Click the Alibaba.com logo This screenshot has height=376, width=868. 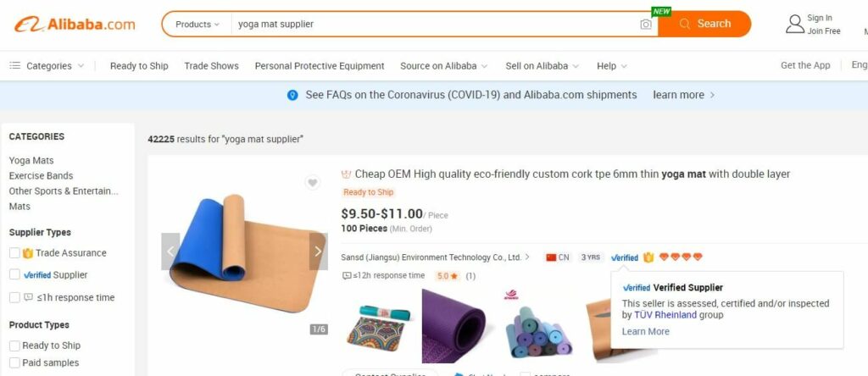[75, 24]
